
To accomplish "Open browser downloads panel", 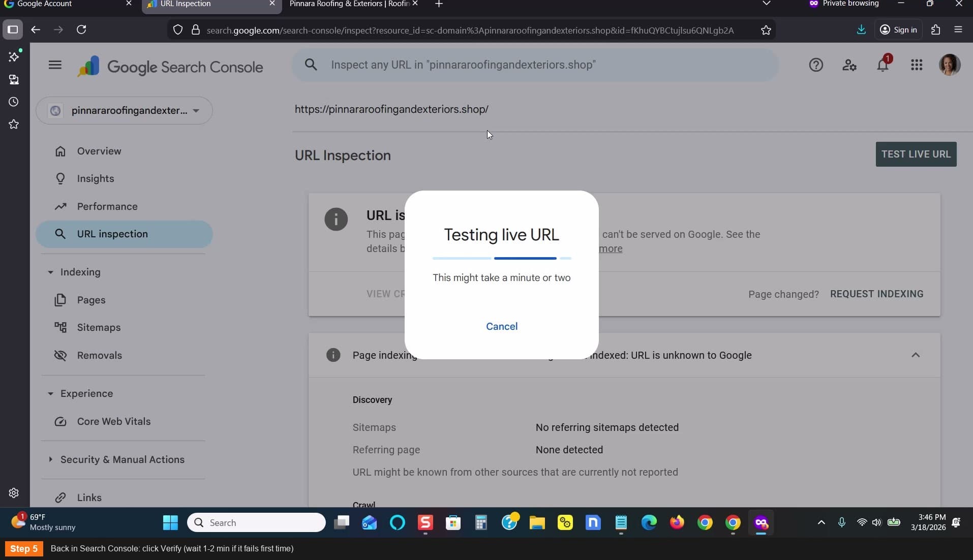I will (861, 29).
